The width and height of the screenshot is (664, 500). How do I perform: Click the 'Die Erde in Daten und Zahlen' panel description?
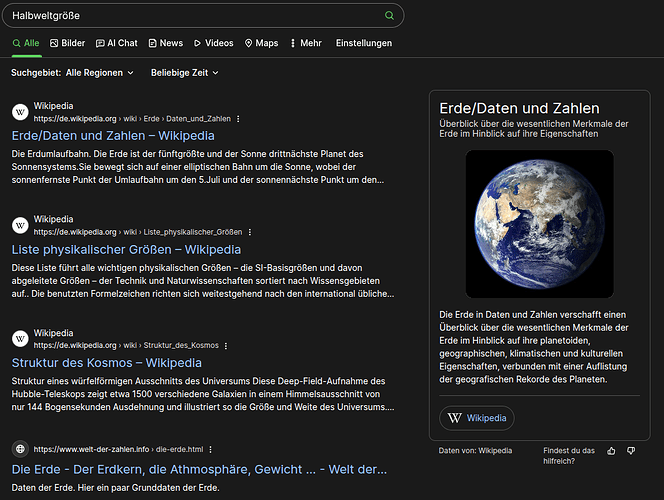click(x=534, y=347)
